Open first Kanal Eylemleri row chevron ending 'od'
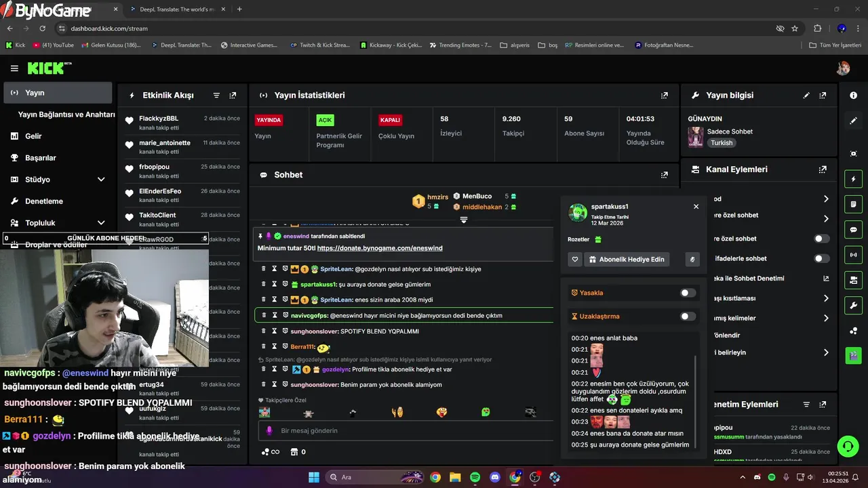Image resolution: width=868 pixels, height=488 pixels. tap(826, 199)
